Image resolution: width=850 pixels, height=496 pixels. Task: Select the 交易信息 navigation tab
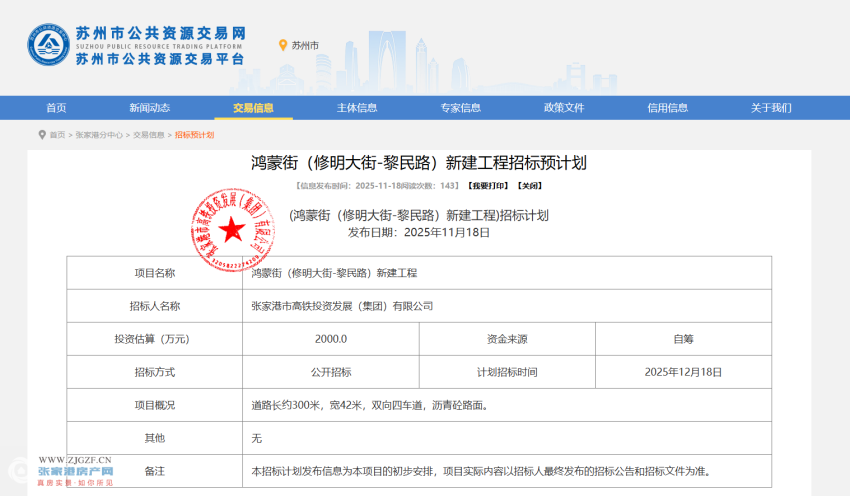click(253, 108)
